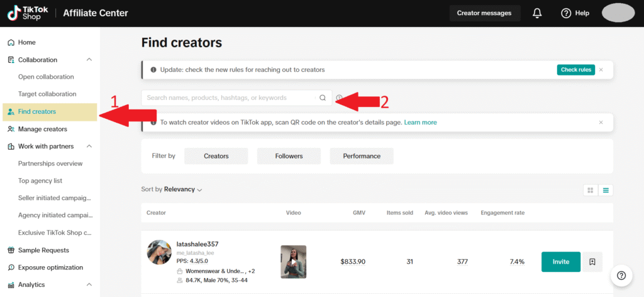The width and height of the screenshot is (644, 297).
Task: Play latashalee357's video thumbnail
Action: point(293,262)
